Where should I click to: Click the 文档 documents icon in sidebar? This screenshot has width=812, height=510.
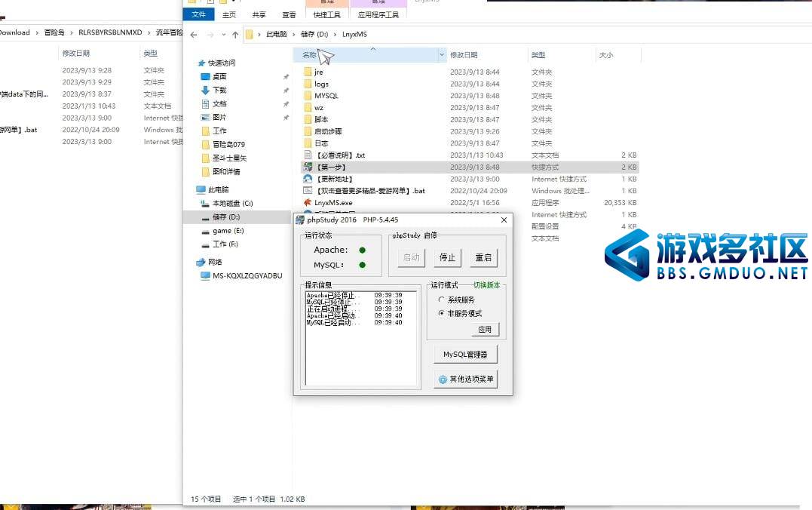click(x=205, y=103)
